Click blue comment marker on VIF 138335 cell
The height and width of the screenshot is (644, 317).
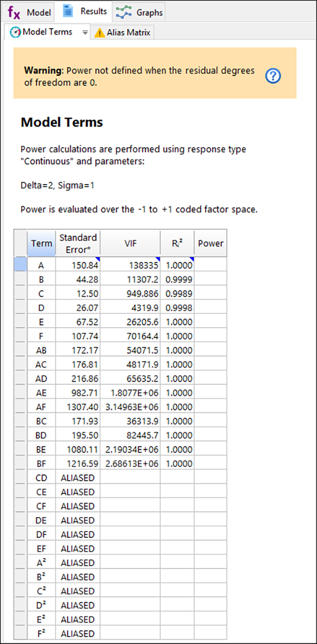click(x=158, y=259)
